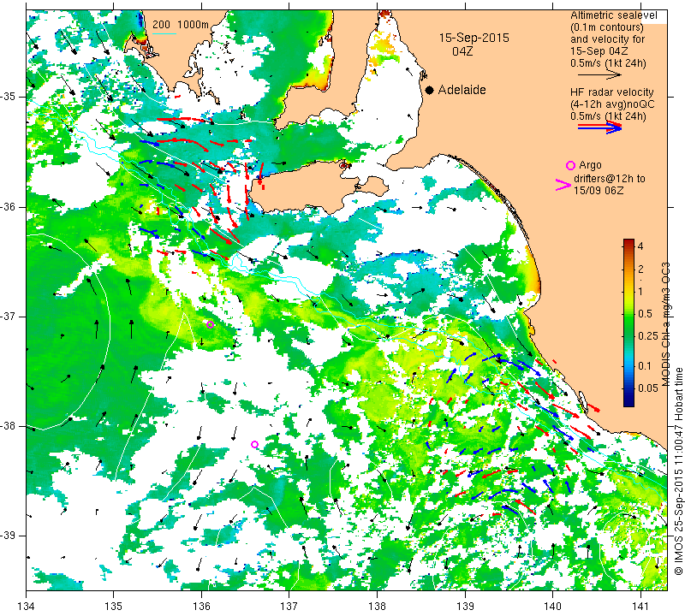Click colorbar tick label 4
Screen dimensions: 685x616
click(x=640, y=246)
